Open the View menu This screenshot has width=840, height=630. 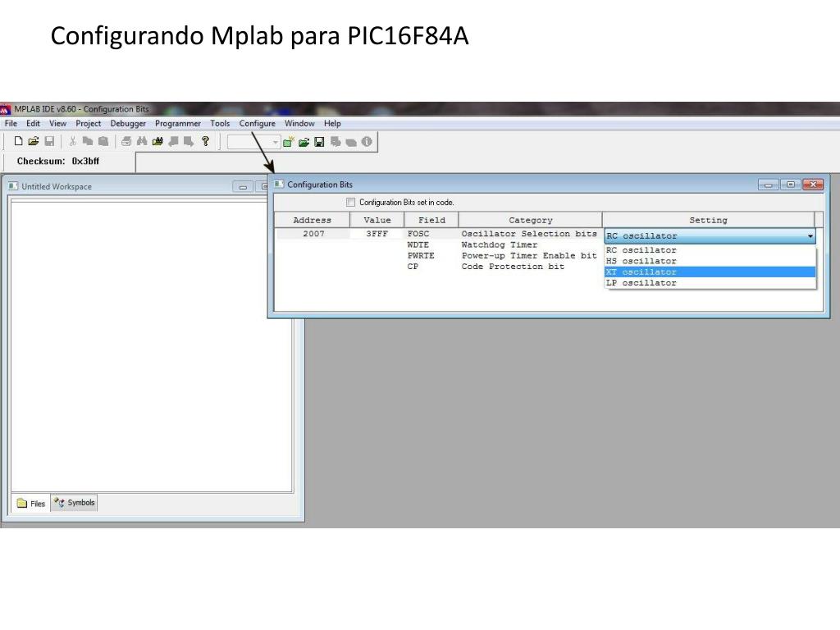tap(58, 123)
